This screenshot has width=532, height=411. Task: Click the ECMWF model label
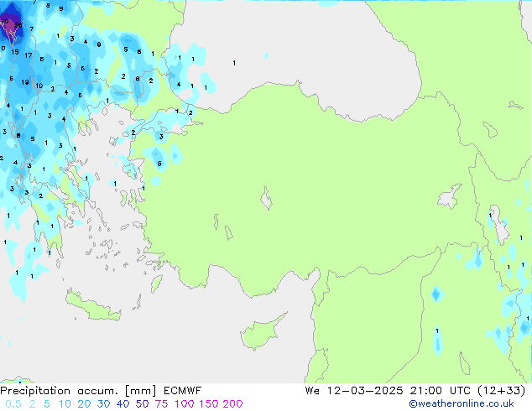click(183, 391)
